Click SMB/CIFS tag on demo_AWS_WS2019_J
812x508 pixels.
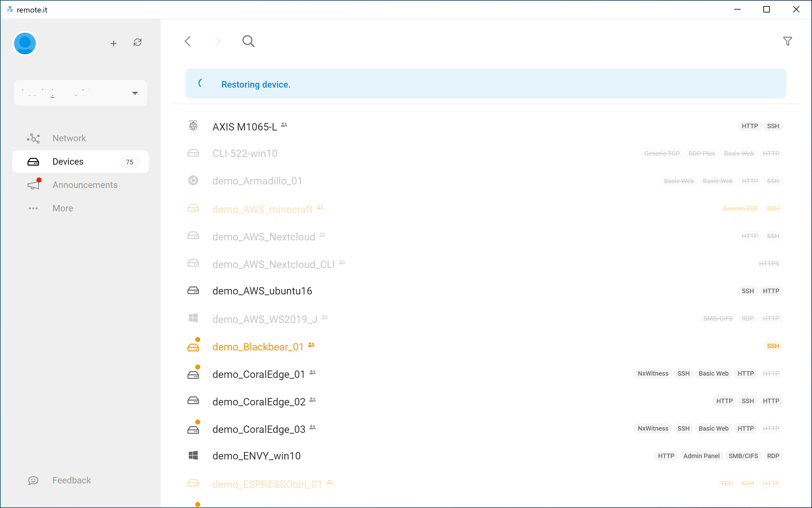point(718,318)
